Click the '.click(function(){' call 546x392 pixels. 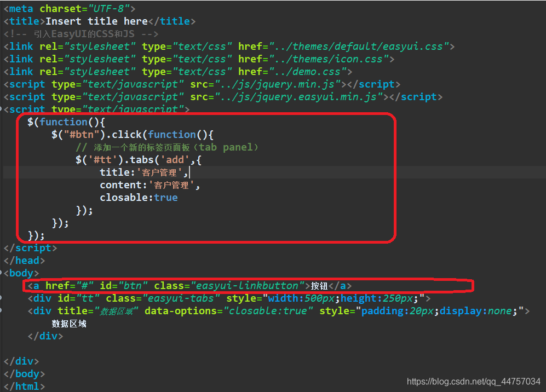click(160, 134)
